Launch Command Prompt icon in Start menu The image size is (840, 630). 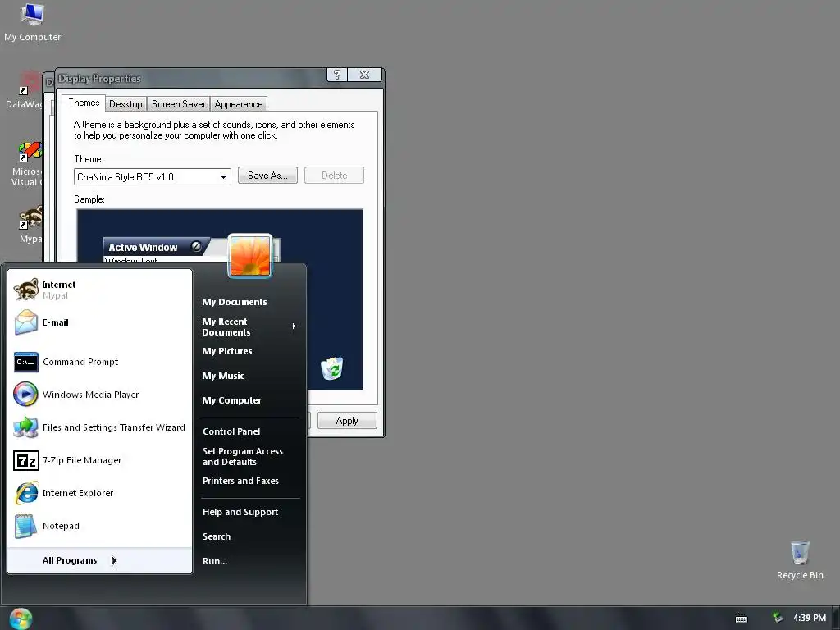pyautogui.click(x=25, y=362)
